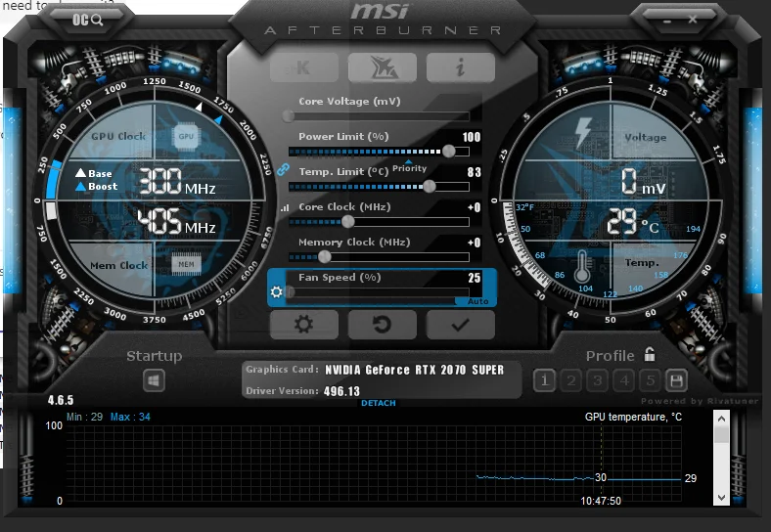
Task: Click the Core Clock slider handle
Action: (347, 221)
